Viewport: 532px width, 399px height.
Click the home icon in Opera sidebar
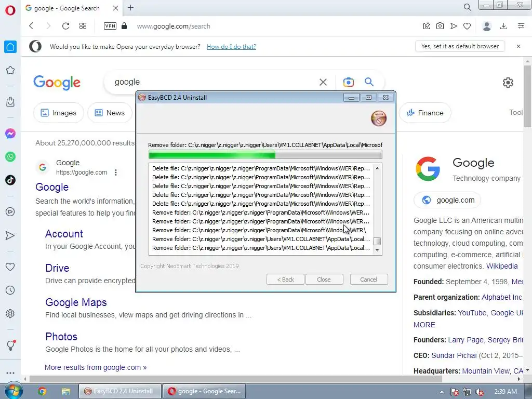click(10, 46)
